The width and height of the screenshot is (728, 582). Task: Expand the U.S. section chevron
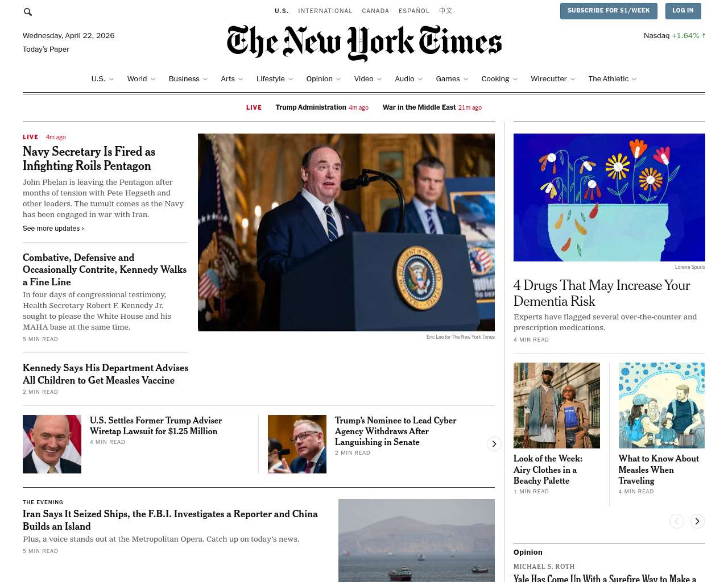[111, 79]
